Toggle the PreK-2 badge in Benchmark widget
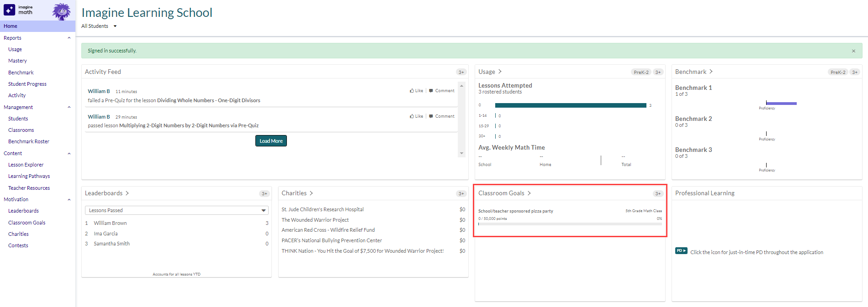The width and height of the screenshot is (868, 307). 838,72
